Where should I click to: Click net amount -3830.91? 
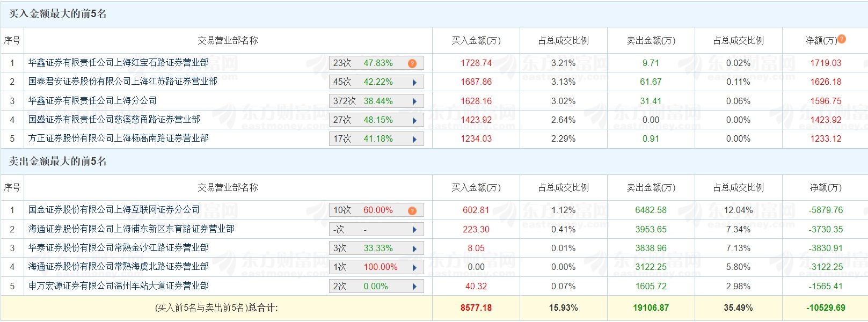coord(826,248)
